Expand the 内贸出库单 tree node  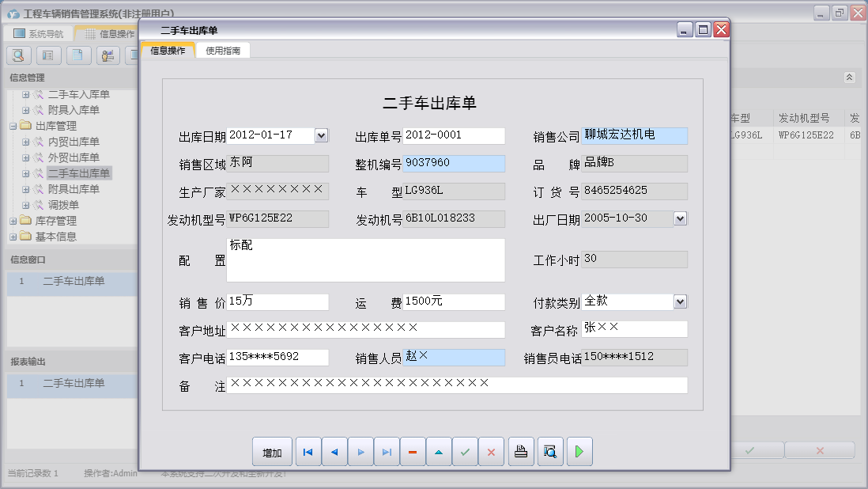coord(25,142)
